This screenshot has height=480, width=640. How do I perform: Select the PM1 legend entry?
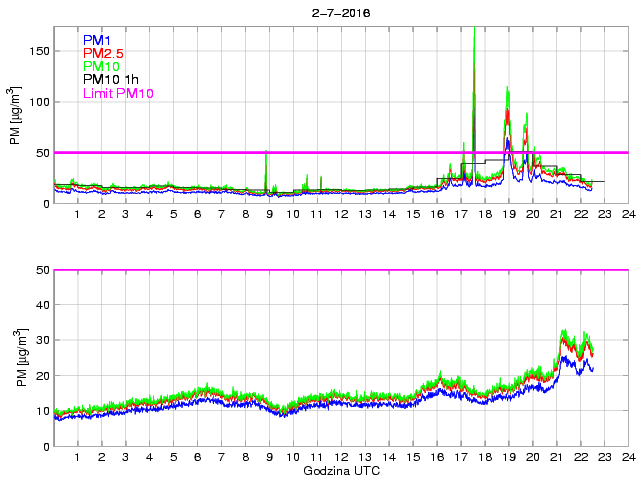pyautogui.click(x=97, y=40)
